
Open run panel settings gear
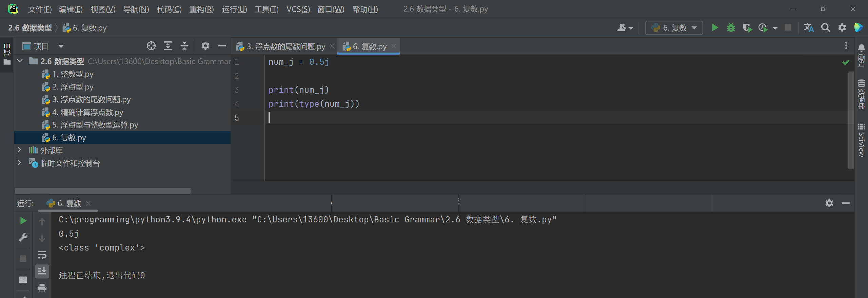coord(829,203)
